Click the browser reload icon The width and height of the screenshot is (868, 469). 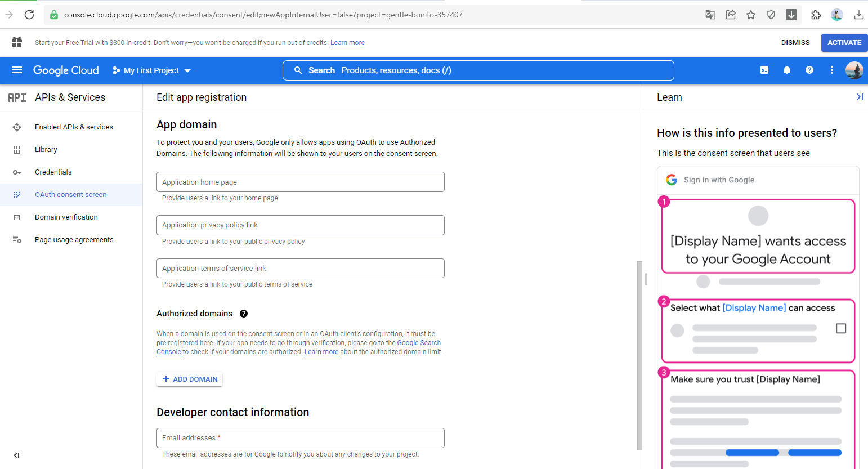[29, 15]
